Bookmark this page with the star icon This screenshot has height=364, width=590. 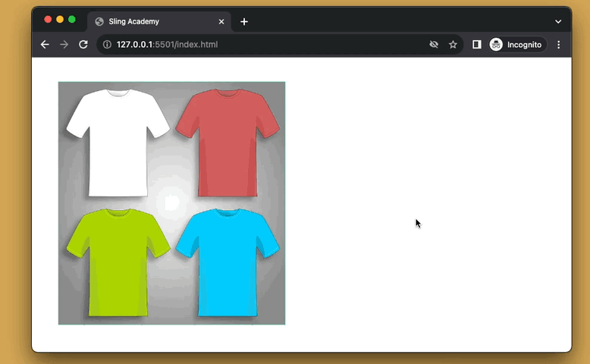(x=453, y=45)
